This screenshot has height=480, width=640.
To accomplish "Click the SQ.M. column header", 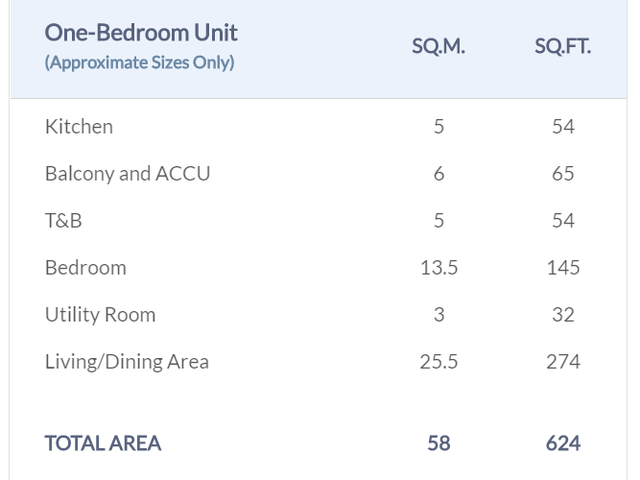I will coord(438,46).
